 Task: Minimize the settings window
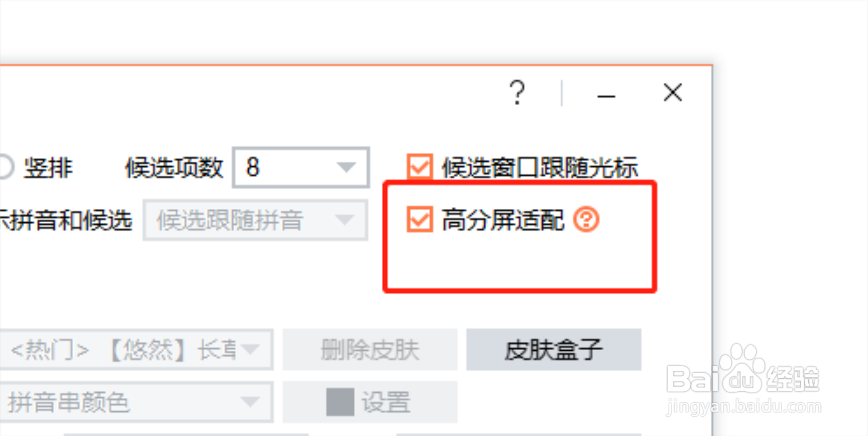(606, 96)
